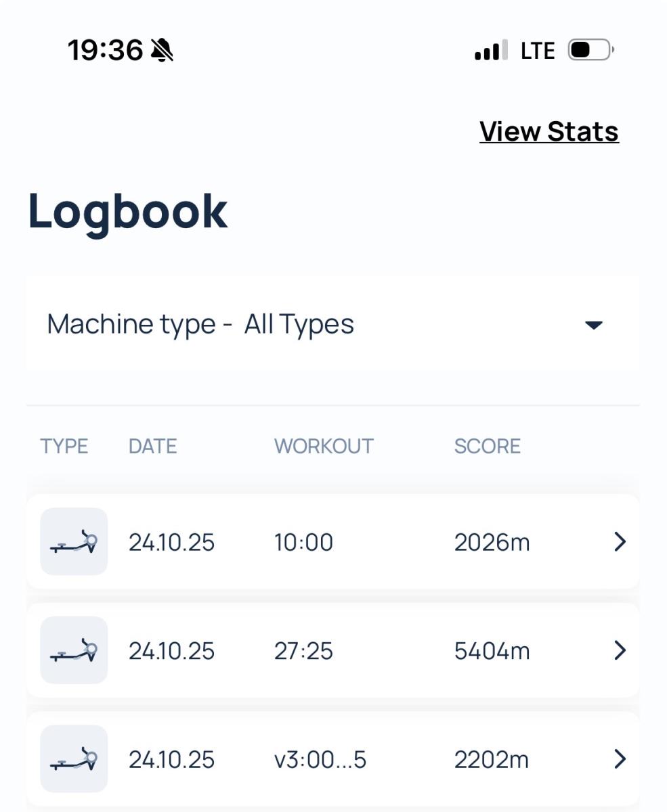Tap the TYPE column header
Image resolution: width=667 pixels, height=812 pixels.
coord(64,446)
